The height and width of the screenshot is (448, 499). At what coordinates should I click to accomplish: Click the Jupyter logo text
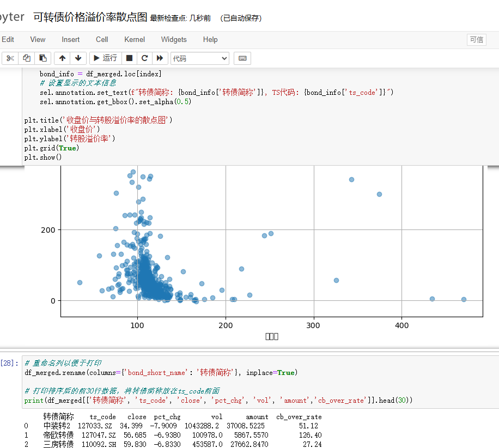pos(12,16)
